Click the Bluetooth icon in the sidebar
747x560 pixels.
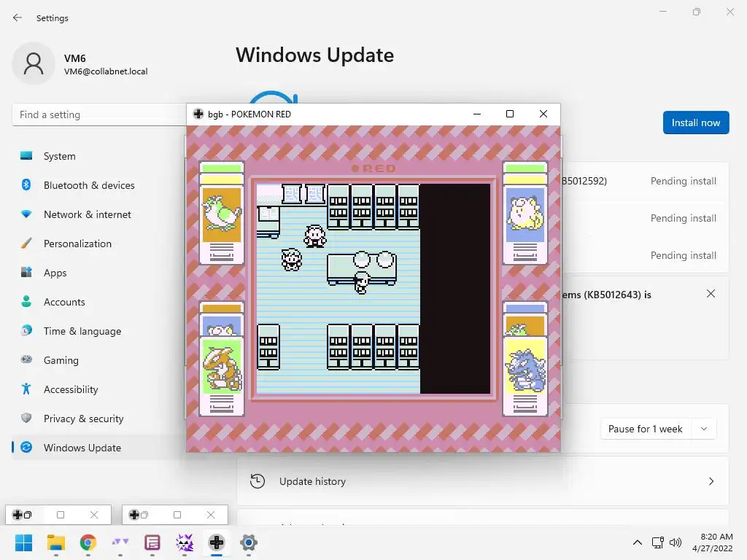coord(26,184)
